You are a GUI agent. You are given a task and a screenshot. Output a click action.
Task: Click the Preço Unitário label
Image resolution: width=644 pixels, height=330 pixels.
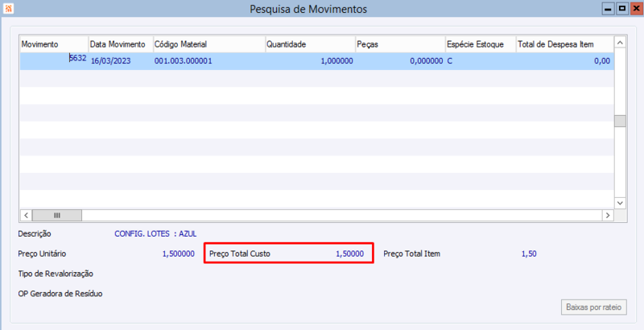pyautogui.click(x=42, y=254)
